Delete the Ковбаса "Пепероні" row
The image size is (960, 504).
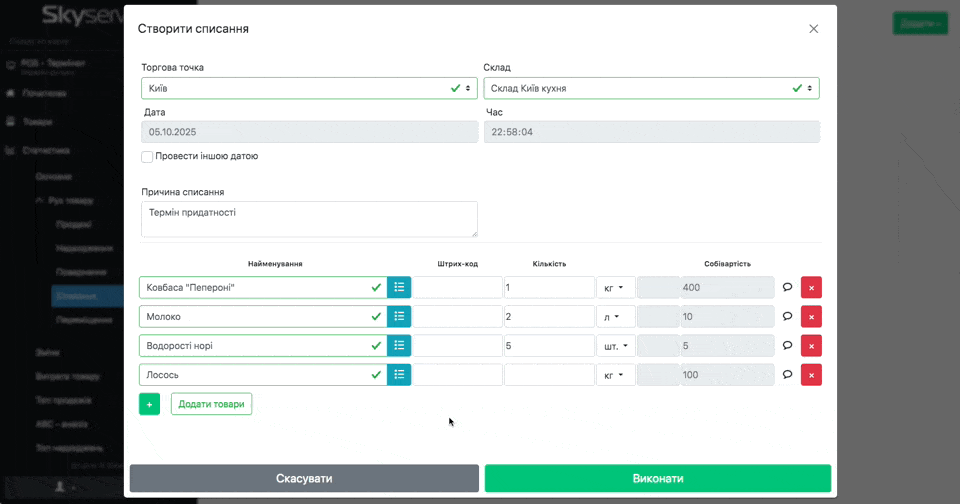[x=811, y=288]
